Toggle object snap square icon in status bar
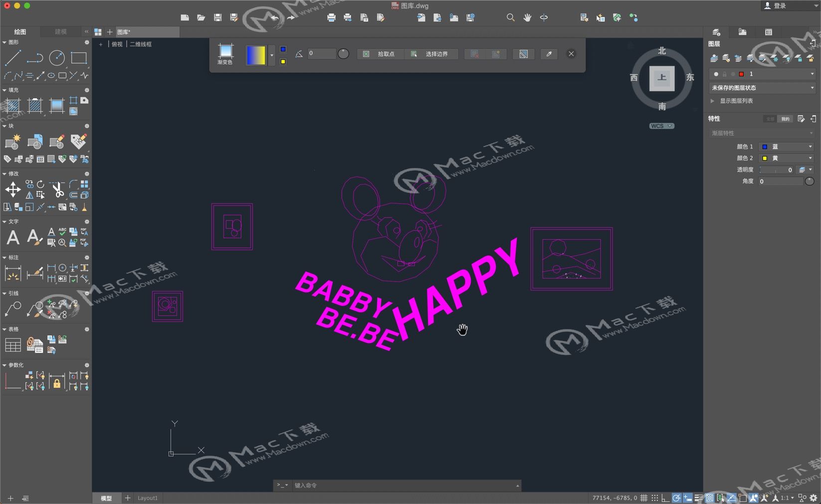The height and width of the screenshot is (504, 821). tap(742, 498)
